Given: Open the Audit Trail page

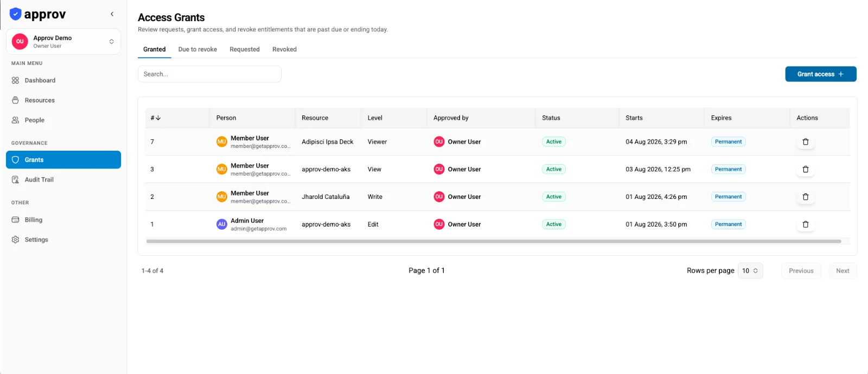Looking at the screenshot, I should point(63,180).
